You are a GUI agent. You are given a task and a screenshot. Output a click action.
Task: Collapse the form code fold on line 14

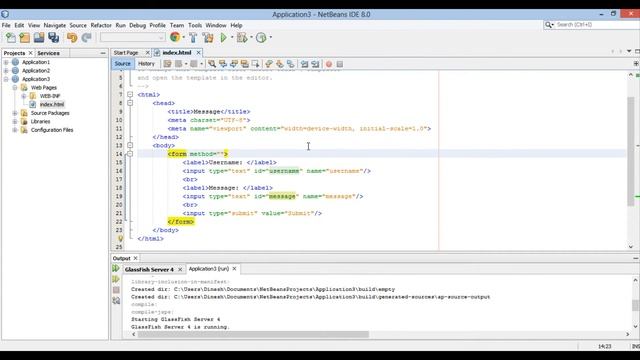point(130,154)
